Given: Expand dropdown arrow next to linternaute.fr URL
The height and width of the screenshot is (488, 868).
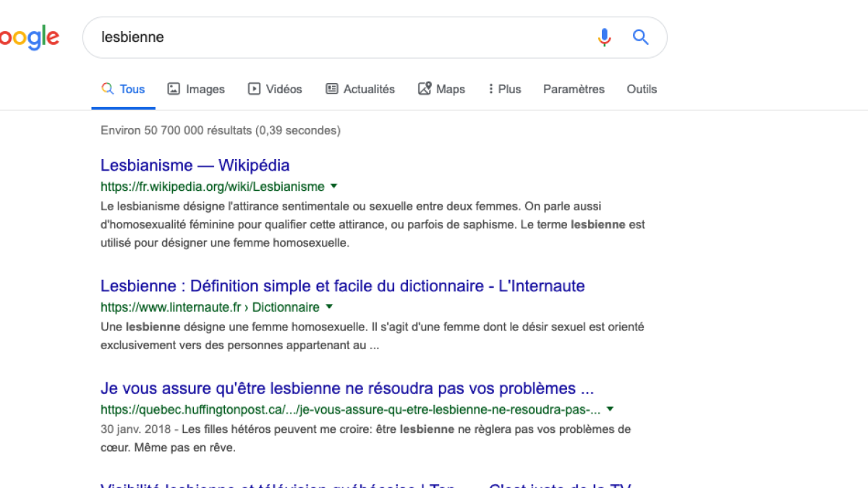Looking at the screenshot, I should click(x=329, y=307).
